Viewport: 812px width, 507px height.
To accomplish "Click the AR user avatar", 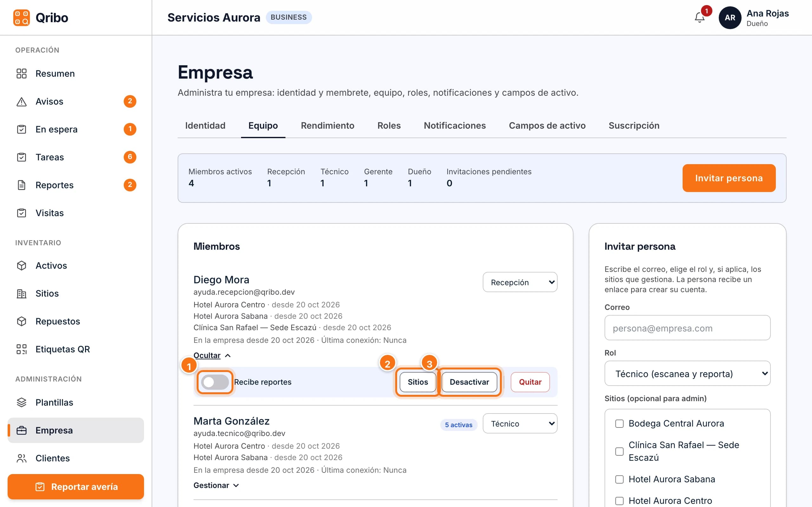I will point(730,17).
